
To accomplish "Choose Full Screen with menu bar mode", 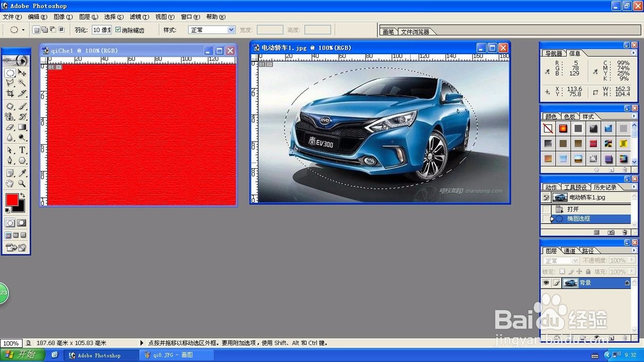I will [x=15, y=235].
